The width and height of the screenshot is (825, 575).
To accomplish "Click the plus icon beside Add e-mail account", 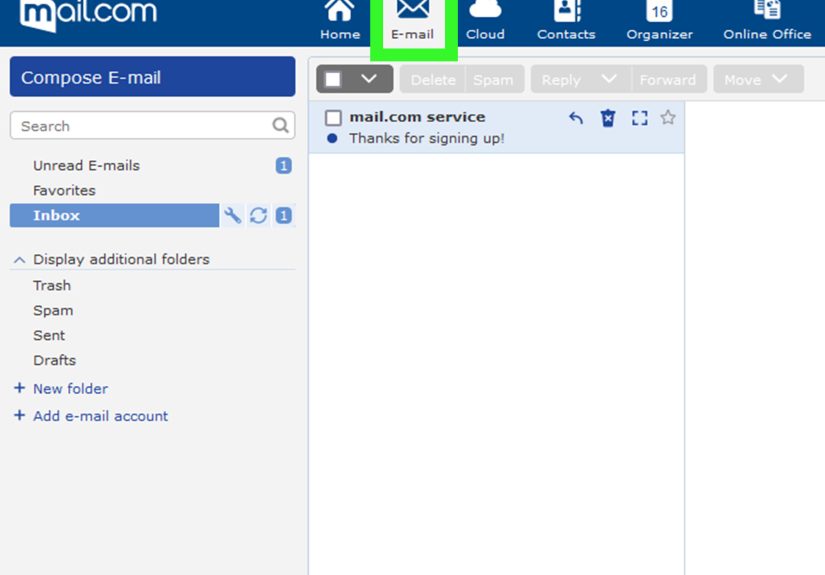I will 19,416.
